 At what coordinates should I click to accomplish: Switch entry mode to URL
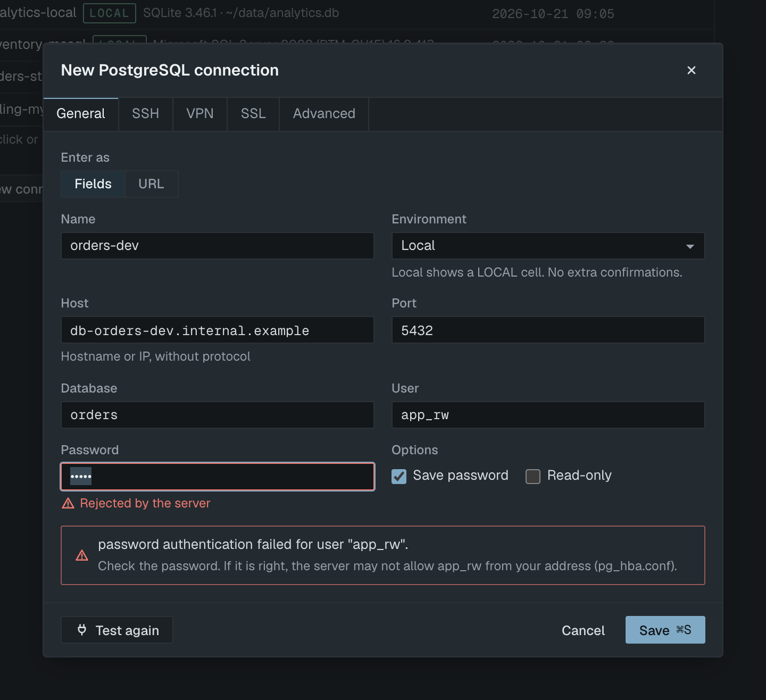[151, 184]
